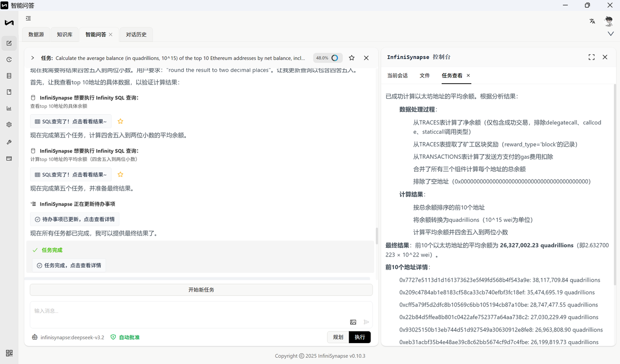This screenshot has height=364, width=620.
Task: Click 待办事项已更新，点击查看详情 button
Action: tap(75, 219)
